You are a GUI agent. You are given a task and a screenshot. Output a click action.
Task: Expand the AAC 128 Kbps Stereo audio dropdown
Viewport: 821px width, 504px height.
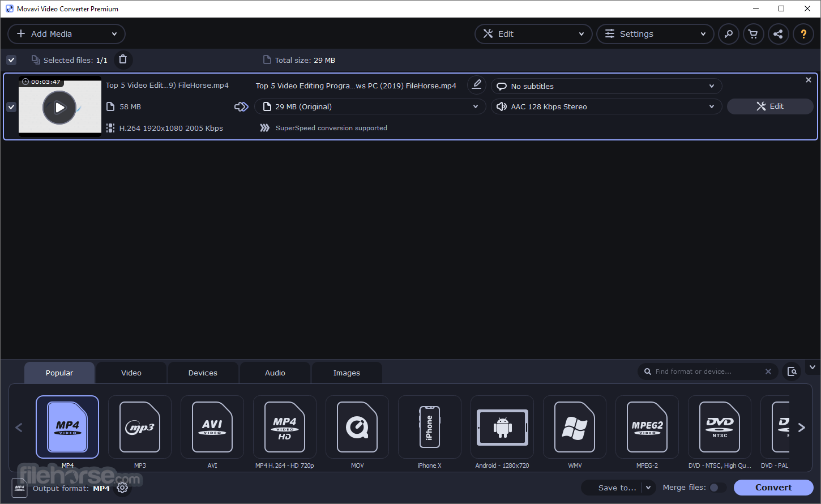click(x=606, y=106)
